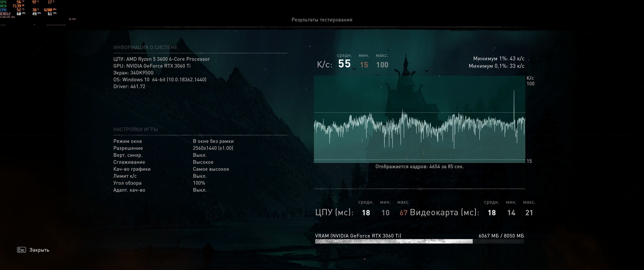Screen dimensions: 644x270
Task: Click the Минимум 0,1%: 33 к/с text
Action: pyautogui.click(x=496, y=66)
